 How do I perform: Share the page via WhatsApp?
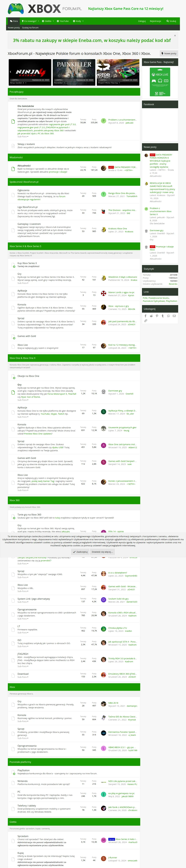[x=168, y=316]
